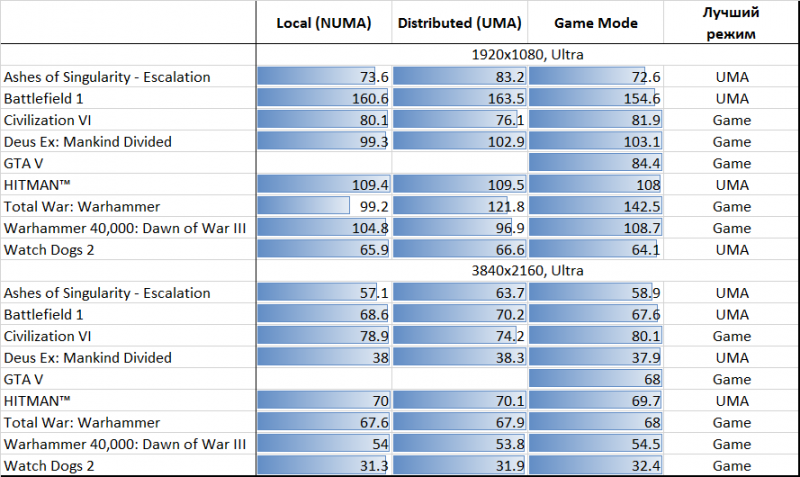Select the cell with value 73.6
This screenshot has height=477, width=800.
coord(324,77)
